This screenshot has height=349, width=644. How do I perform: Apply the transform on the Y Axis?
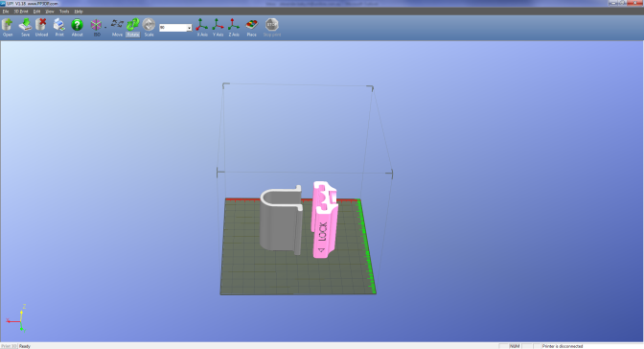tap(218, 27)
